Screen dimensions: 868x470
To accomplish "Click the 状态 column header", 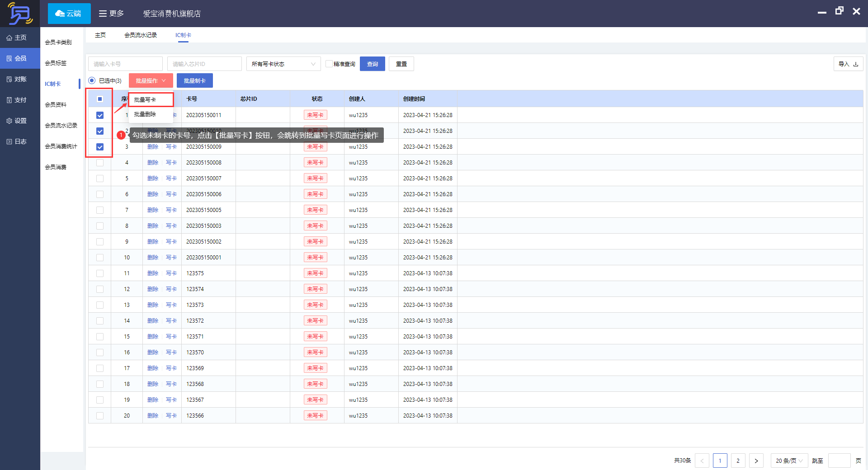I will [x=317, y=99].
